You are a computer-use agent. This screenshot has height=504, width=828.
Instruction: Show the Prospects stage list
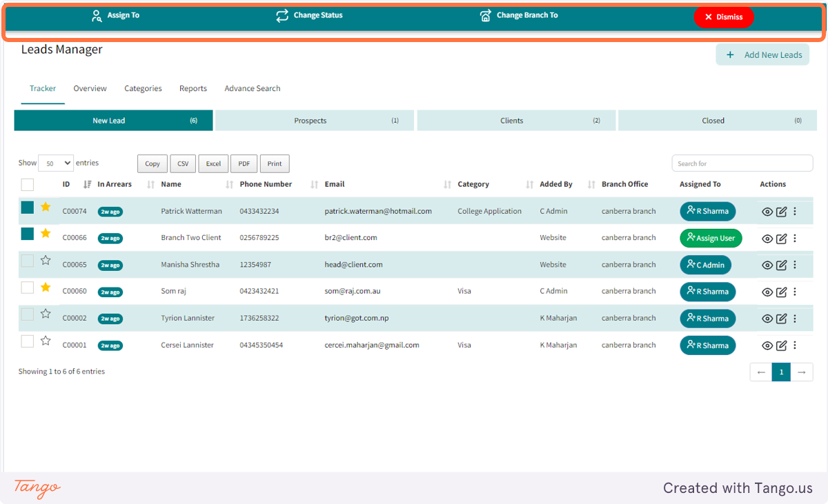315,121
